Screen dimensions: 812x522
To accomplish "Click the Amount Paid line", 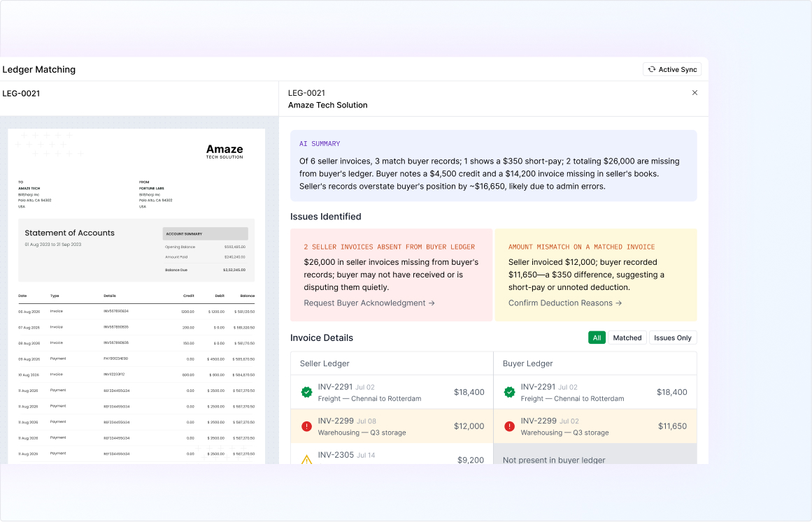I will coord(205,257).
